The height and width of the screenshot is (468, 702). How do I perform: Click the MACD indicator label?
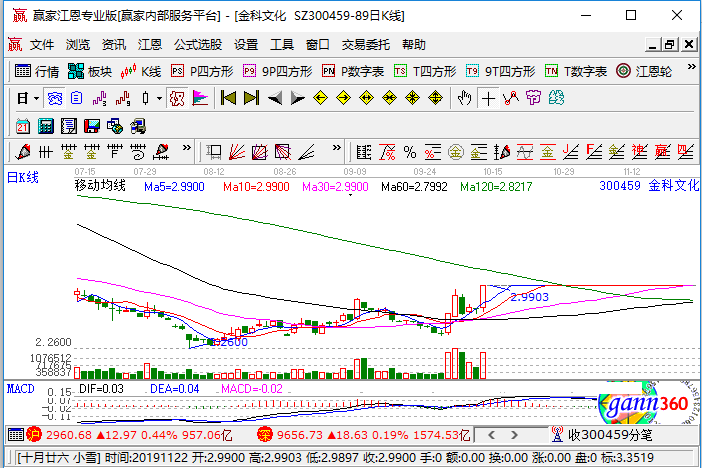(21, 389)
